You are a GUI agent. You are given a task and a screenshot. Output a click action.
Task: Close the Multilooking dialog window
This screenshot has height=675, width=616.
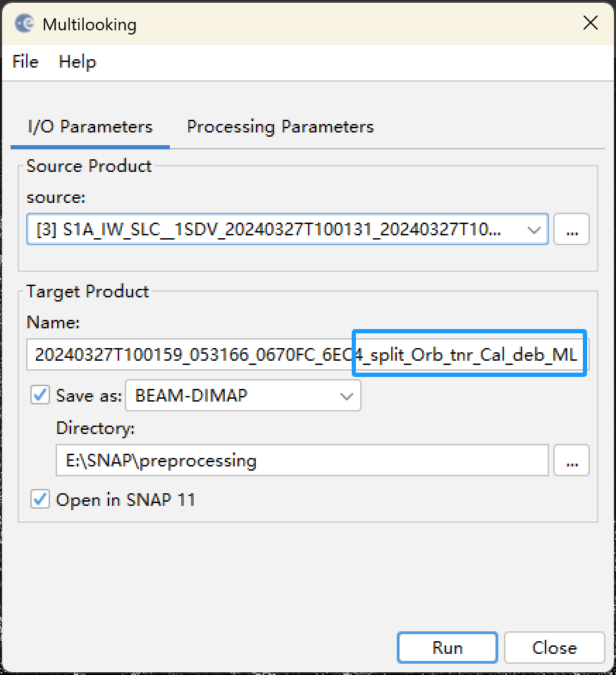[591, 23]
